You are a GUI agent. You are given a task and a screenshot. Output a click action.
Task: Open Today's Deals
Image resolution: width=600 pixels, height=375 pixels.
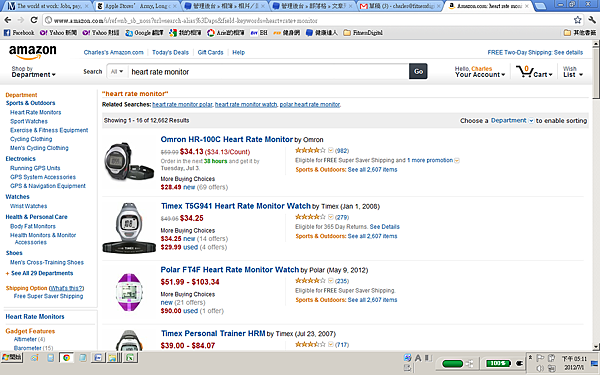pyautogui.click(x=170, y=52)
